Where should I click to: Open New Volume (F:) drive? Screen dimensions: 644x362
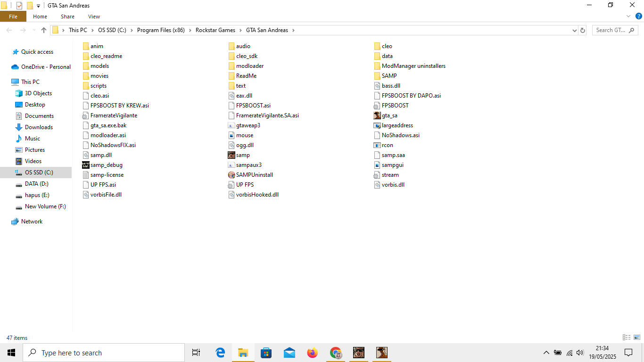pos(45,206)
